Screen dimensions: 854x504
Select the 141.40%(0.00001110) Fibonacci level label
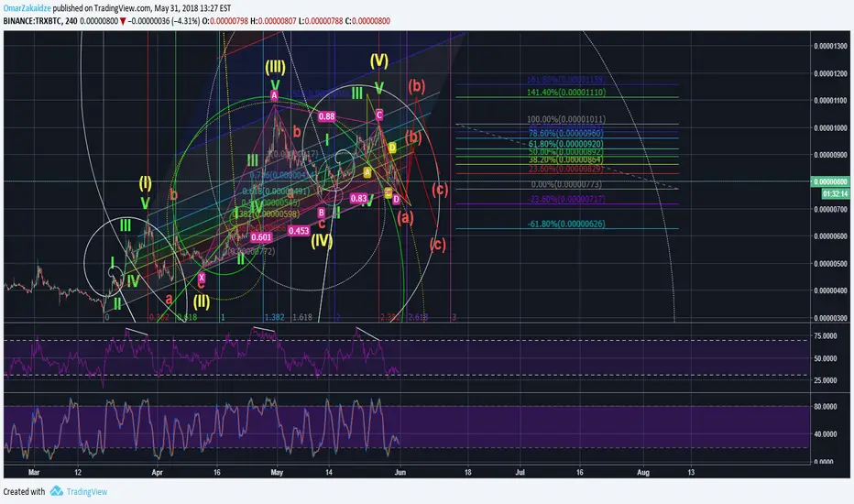566,93
